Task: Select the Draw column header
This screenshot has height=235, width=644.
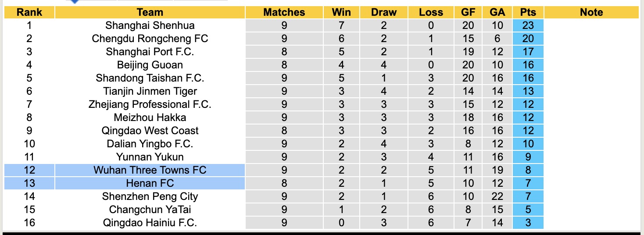Action: click(383, 12)
